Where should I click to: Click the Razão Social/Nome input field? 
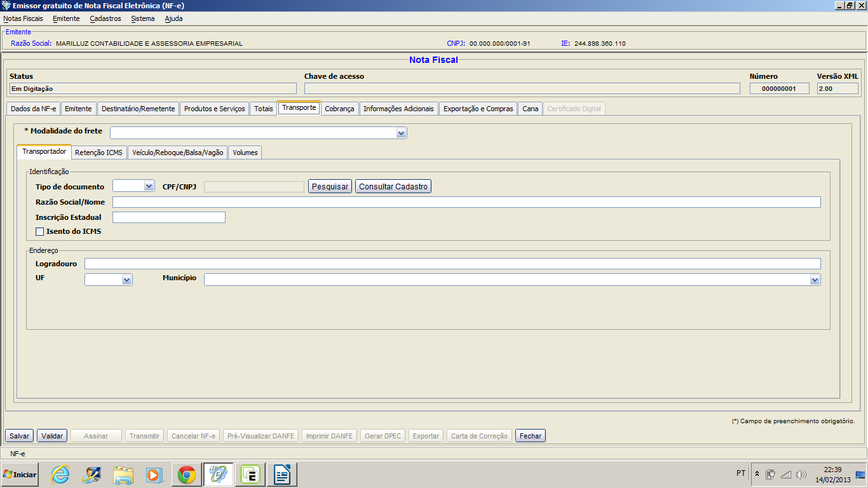pos(466,202)
